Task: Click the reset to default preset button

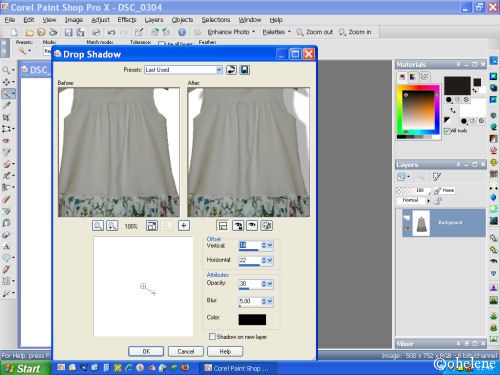Action: [231, 70]
